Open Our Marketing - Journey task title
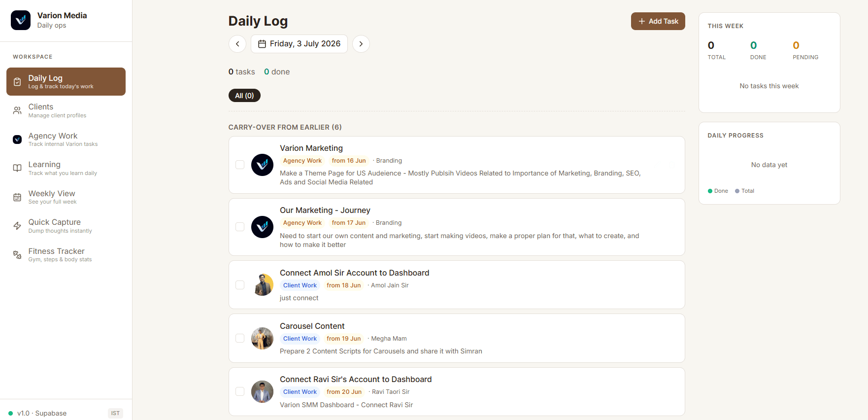Image resolution: width=868 pixels, height=420 pixels. [325, 210]
